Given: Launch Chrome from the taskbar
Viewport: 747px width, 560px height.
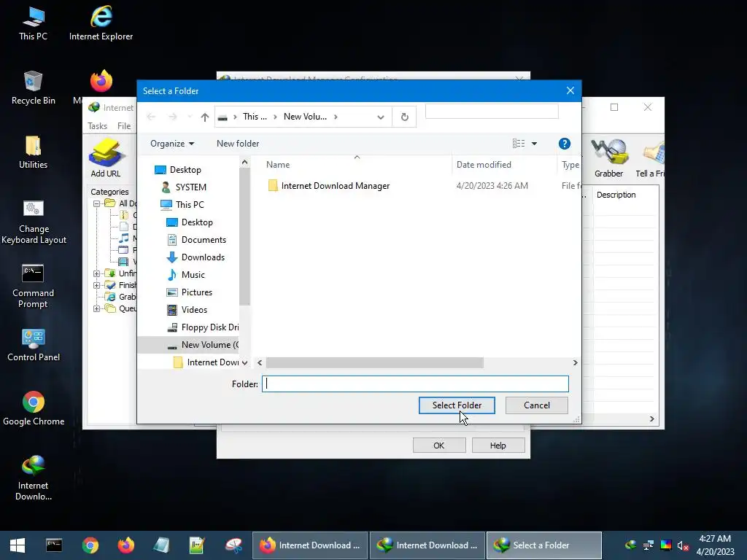Looking at the screenshot, I should coord(90,545).
